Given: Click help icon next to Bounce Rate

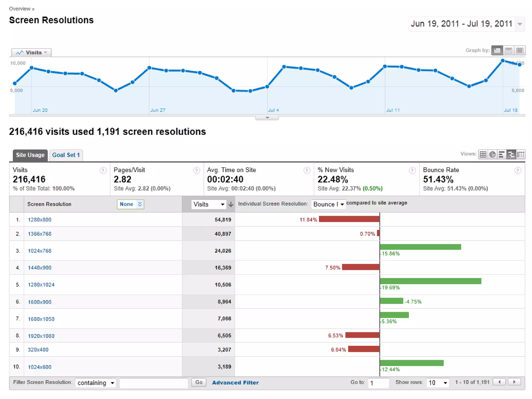Looking at the screenshot, I should [517, 170].
